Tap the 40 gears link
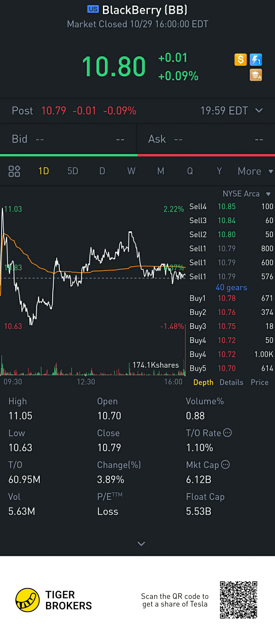The height and width of the screenshot is (644, 275). point(231,287)
